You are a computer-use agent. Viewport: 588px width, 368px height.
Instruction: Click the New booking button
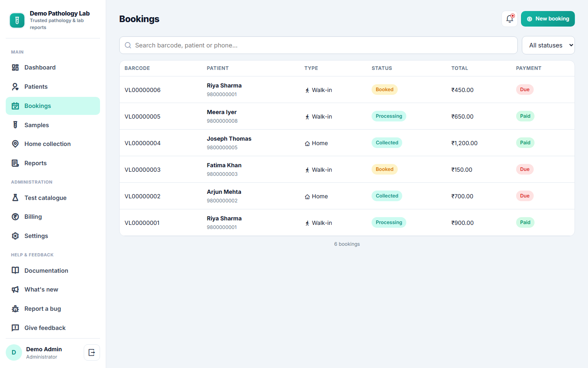click(x=548, y=19)
